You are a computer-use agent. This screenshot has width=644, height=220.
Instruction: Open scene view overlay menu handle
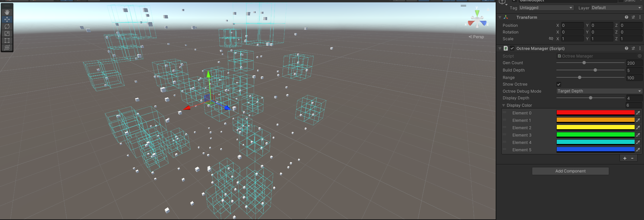pyautogui.click(x=463, y=6)
